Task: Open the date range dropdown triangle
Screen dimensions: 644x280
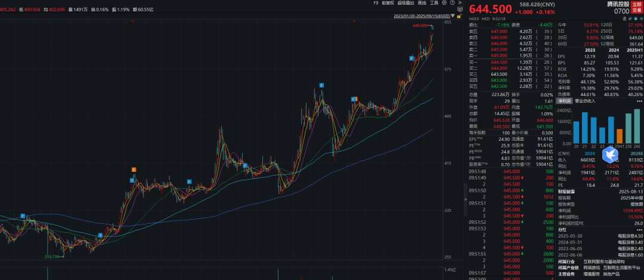Action: click(x=453, y=16)
